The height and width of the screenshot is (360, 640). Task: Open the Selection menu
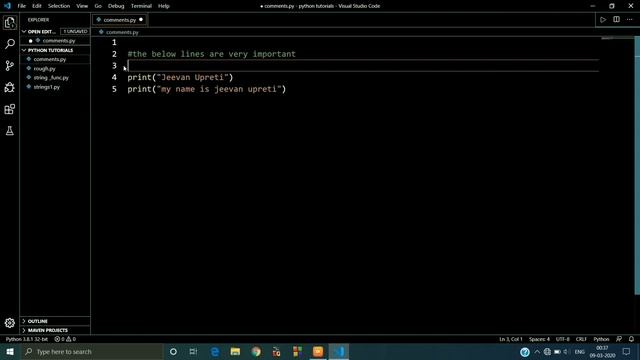pos(59,6)
